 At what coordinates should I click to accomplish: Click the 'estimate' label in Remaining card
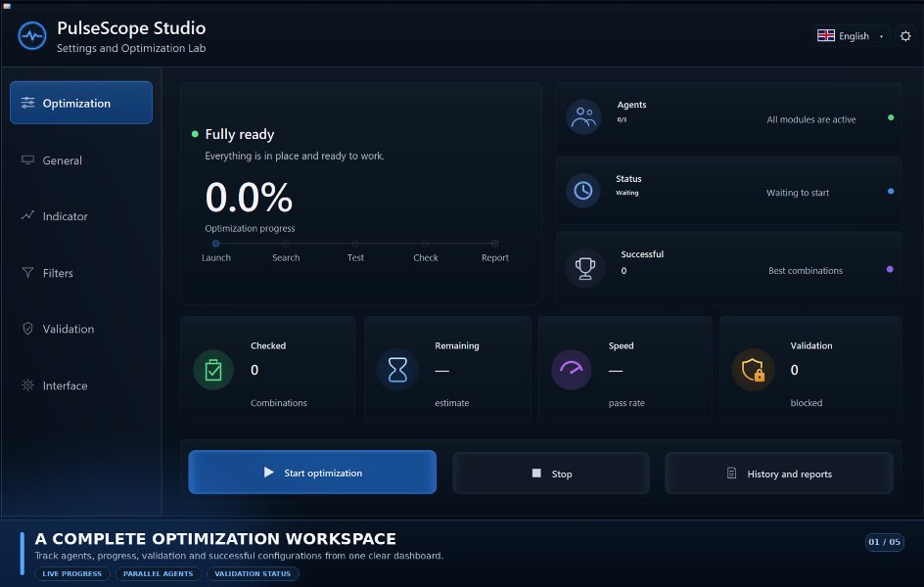click(x=452, y=403)
